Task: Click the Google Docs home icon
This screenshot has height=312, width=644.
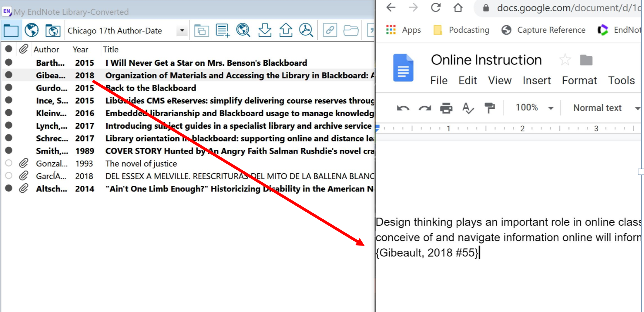Action: click(x=403, y=68)
